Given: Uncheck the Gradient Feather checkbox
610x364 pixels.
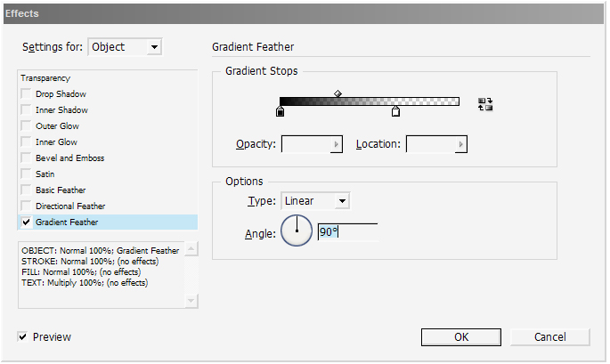Looking at the screenshot, I should coord(26,222).
